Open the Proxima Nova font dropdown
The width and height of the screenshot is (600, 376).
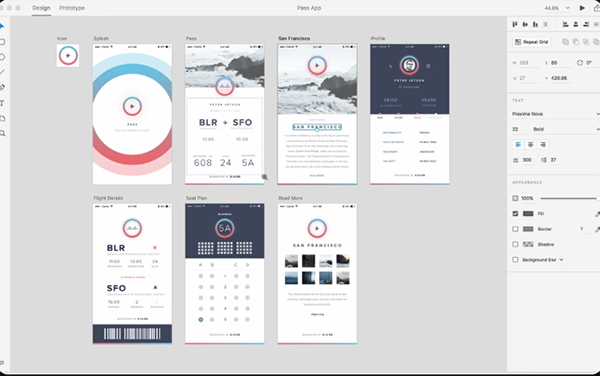click(x=555, y=114)
